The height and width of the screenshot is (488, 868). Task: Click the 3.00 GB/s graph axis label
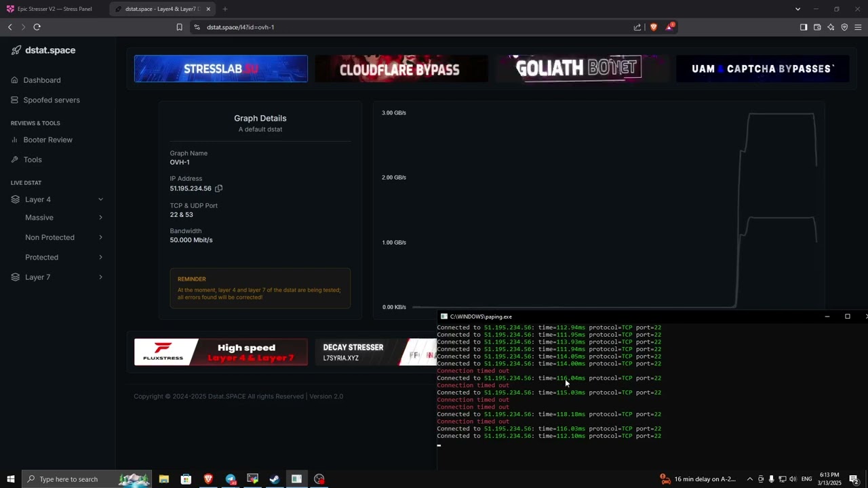pyautogui.click(x=394, y=113)
